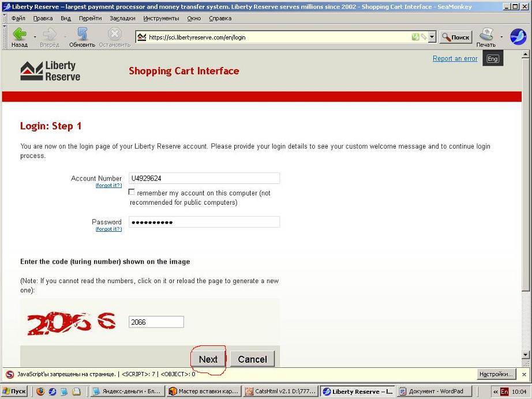Image resolution: width=532 pixels, height=399 pixels.
Task: Open the Вид menu
Action: 66,18
